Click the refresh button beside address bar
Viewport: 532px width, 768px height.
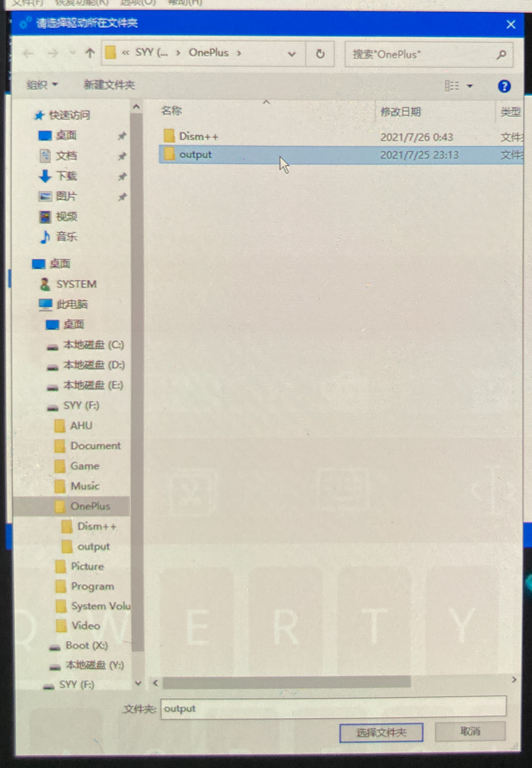tap(320, 54)
